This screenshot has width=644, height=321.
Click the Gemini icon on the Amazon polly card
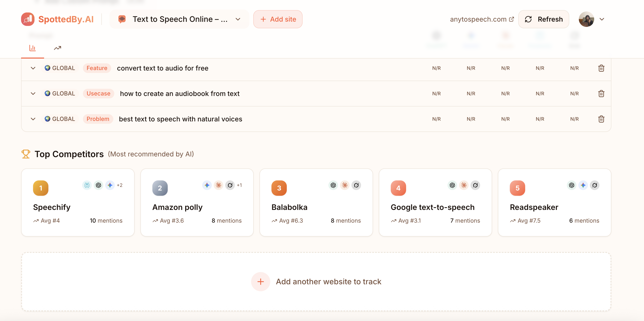pos(207,185)
